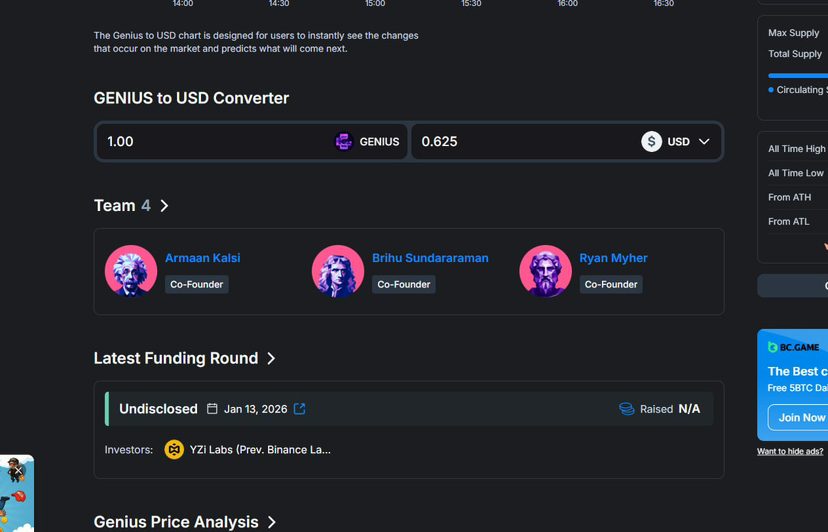Open Ryan Myher's profile link
828x532 pixels.
(613, 258)
